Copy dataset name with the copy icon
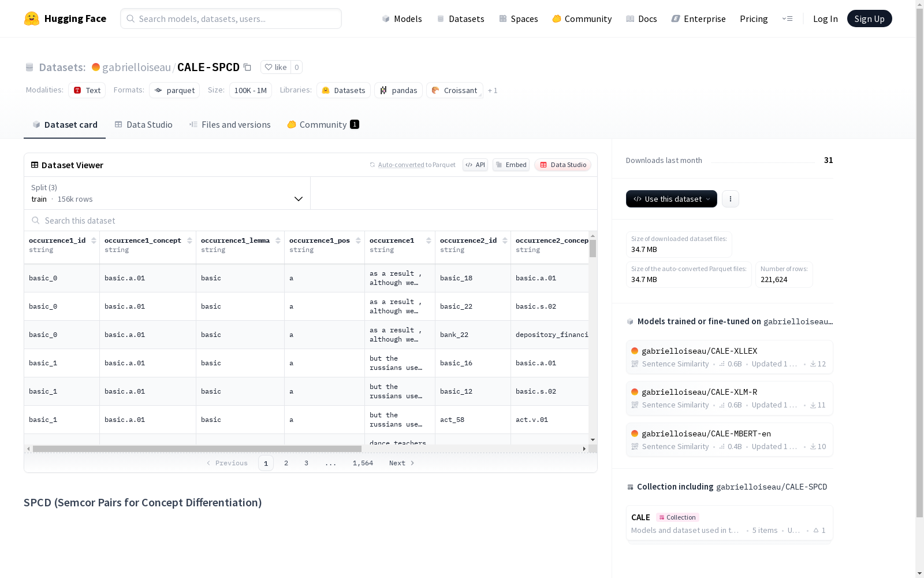Image resolution: width=924 pixels, height=578 pixels. (247, 67)
